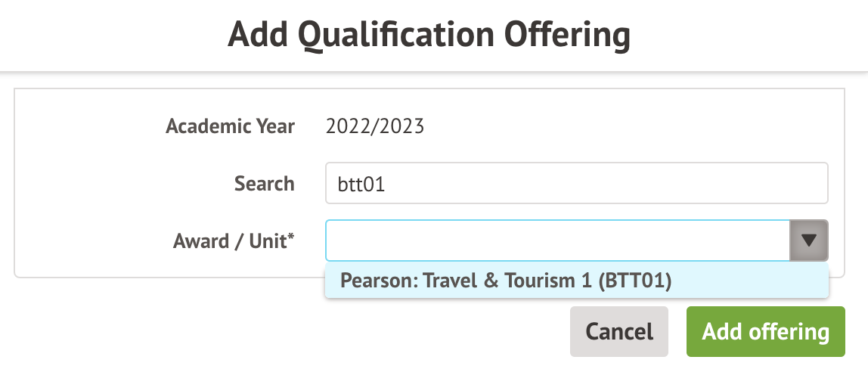Image resolution: width=868 pixels, height=366 pixels.
Task: Choose the BTT01 suggestion from the list
Action: point(506,281)
